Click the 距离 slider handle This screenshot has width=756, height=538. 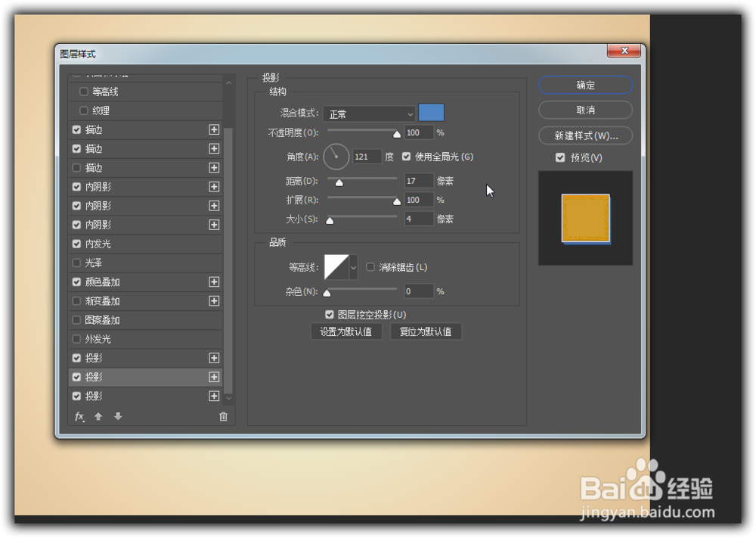pyautogui.click(x=339, y=182)
